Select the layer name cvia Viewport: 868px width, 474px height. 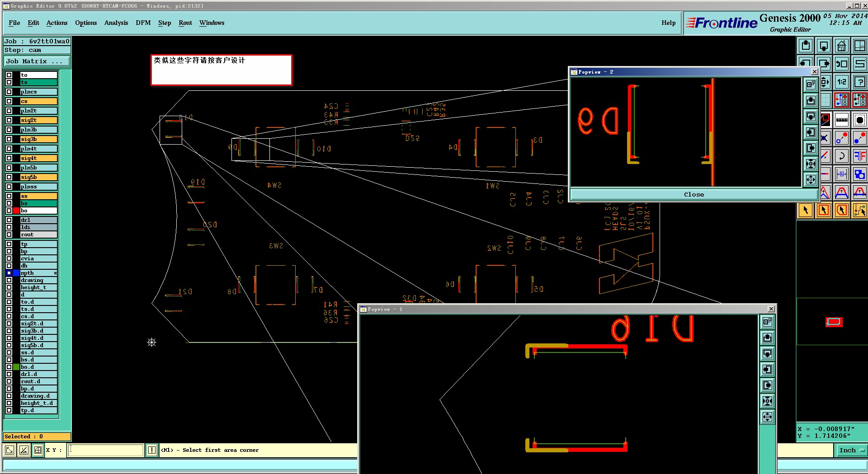coord(38,258)
